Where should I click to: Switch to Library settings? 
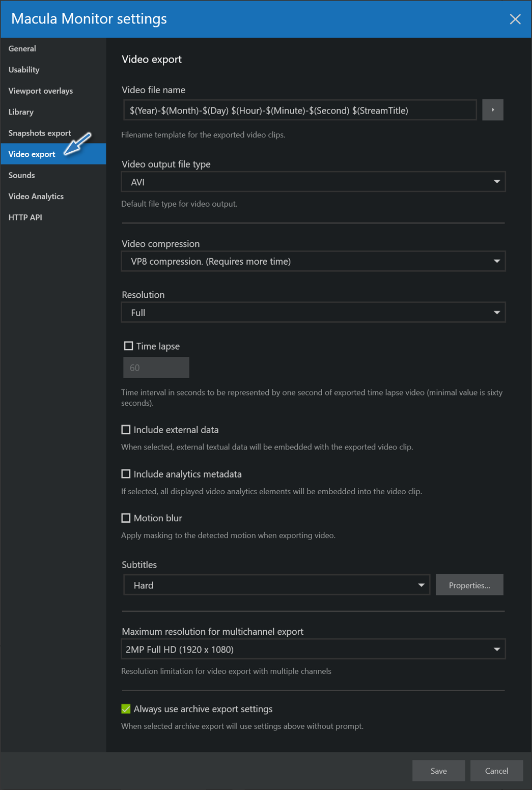pos(53,112)
